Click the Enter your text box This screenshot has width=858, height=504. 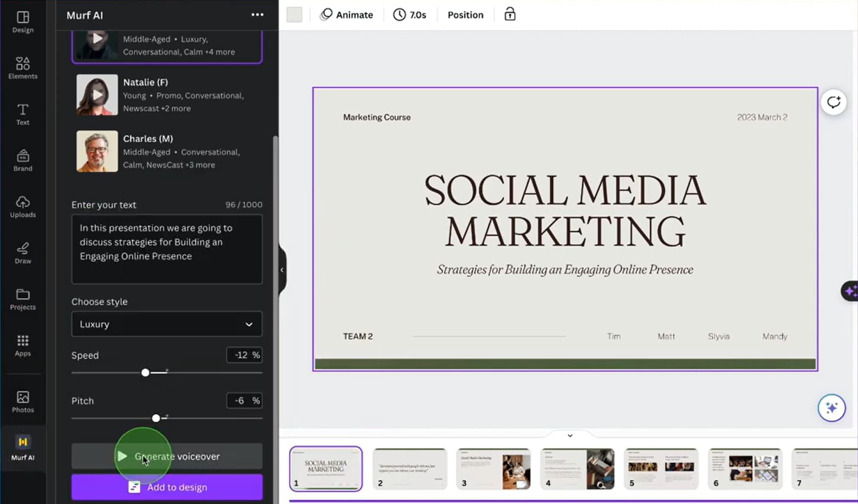coord(167,249)
